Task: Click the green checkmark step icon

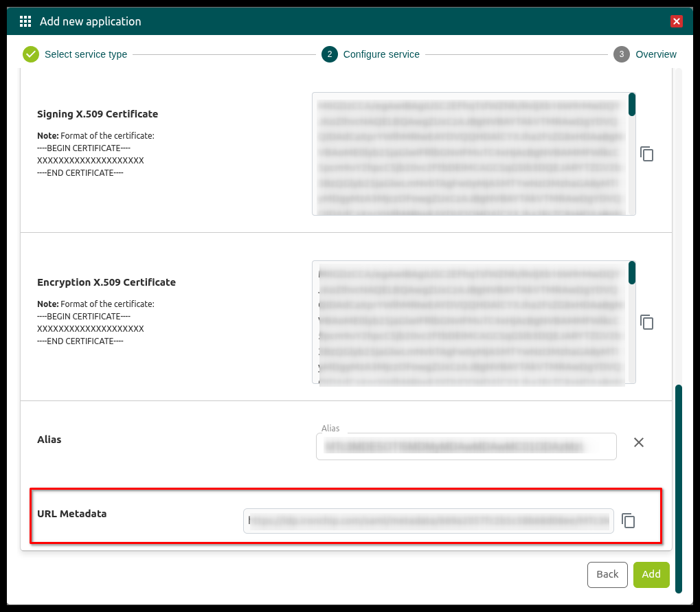Action: click(31, 54)
